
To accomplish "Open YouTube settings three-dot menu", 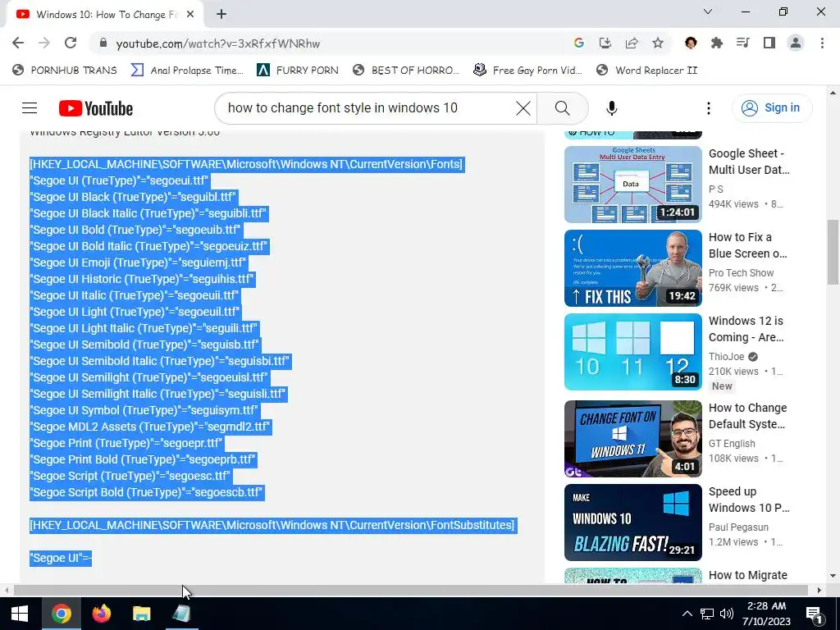I will click(708, 108).
